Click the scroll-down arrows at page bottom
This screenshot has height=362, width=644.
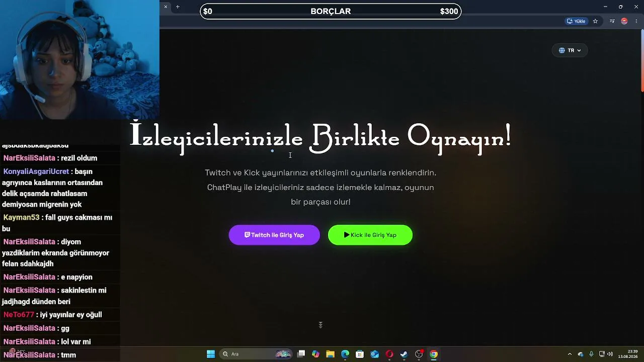click(320, 325)
